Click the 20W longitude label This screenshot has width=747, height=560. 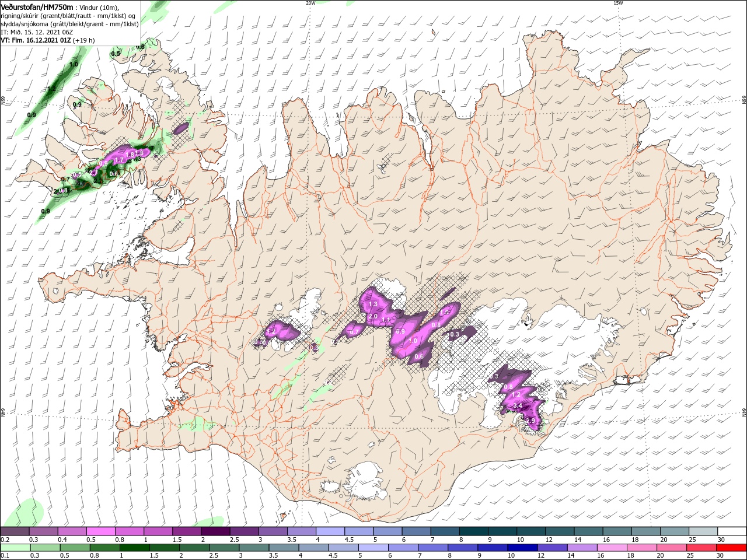310,3
